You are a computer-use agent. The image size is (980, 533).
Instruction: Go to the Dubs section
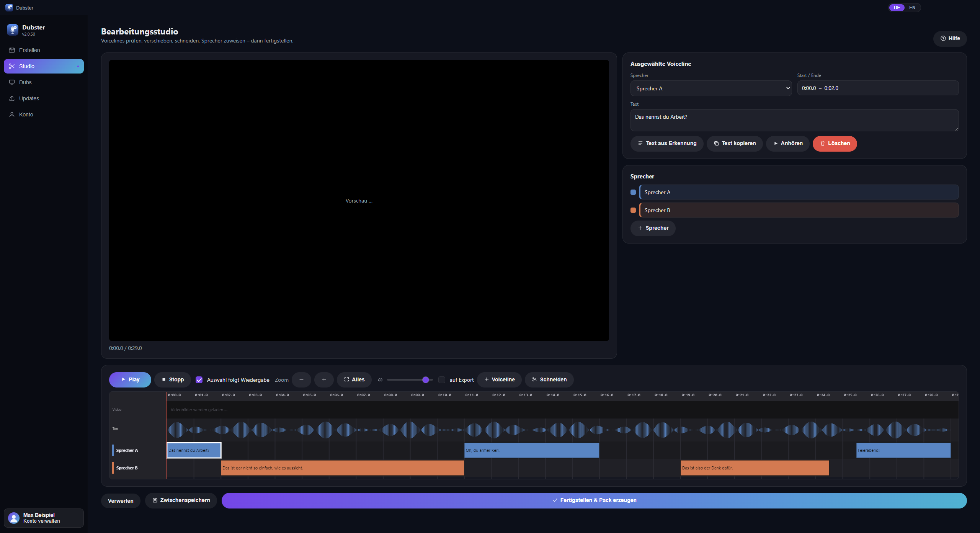pyautogui.click(x=44, y=82)
